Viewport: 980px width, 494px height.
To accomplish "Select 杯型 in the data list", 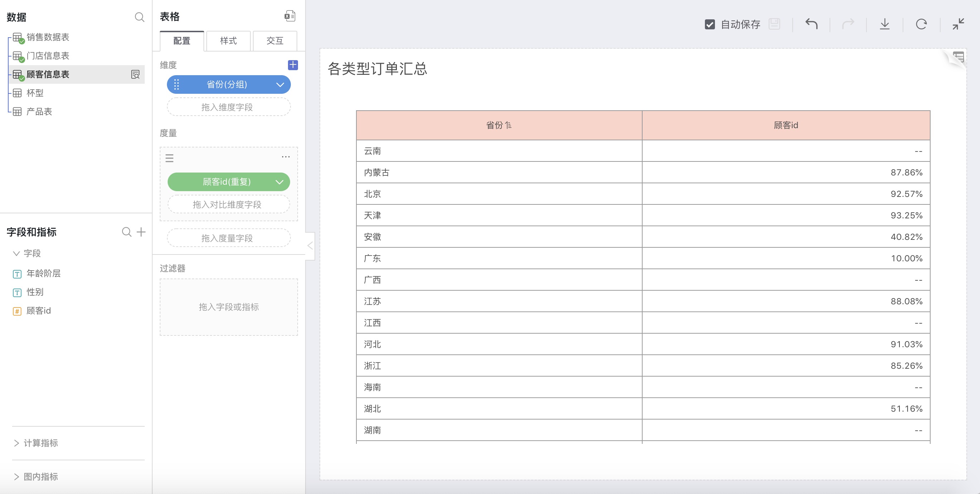I will 35,93.
